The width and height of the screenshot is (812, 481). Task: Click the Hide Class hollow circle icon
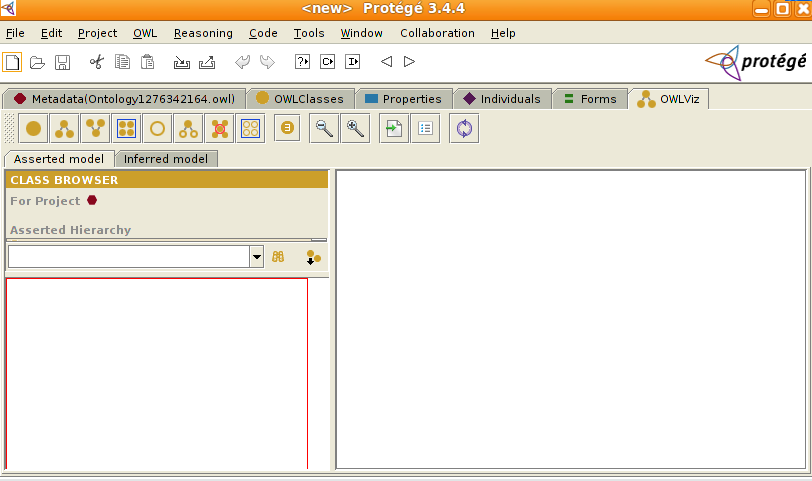[x=157, y=128]
